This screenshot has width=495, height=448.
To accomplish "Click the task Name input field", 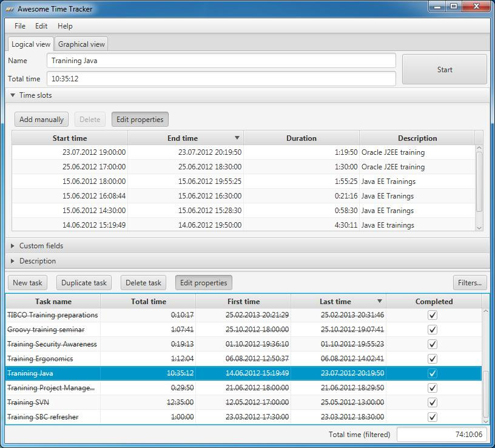I will click(221, 61).
